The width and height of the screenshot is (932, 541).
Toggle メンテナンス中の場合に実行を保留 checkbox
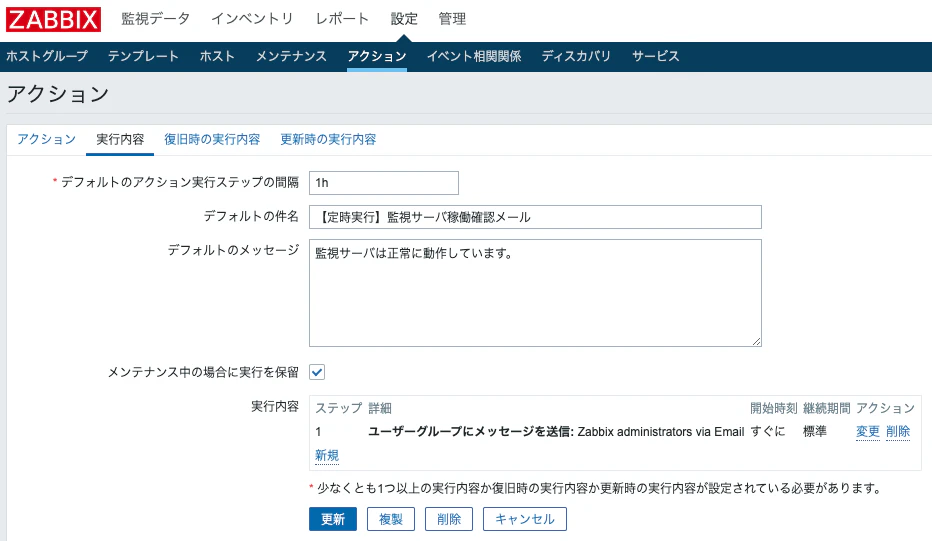pyautogui.click(x=317, y=372)
